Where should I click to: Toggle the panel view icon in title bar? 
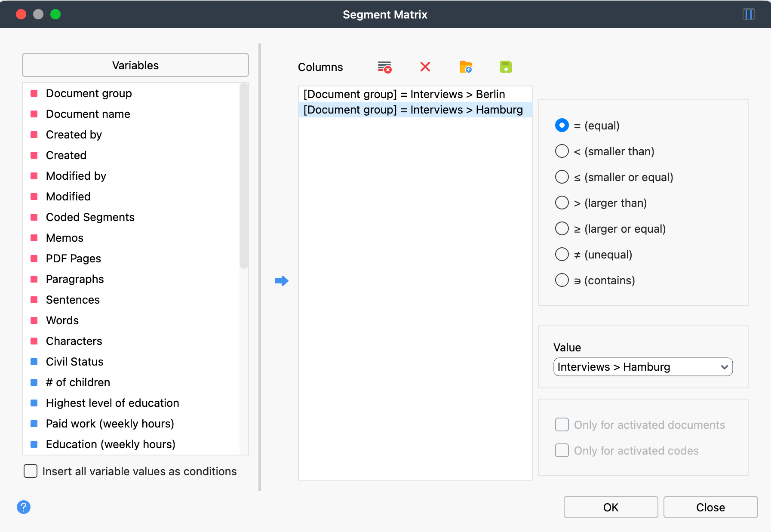(x=748, y=14)
